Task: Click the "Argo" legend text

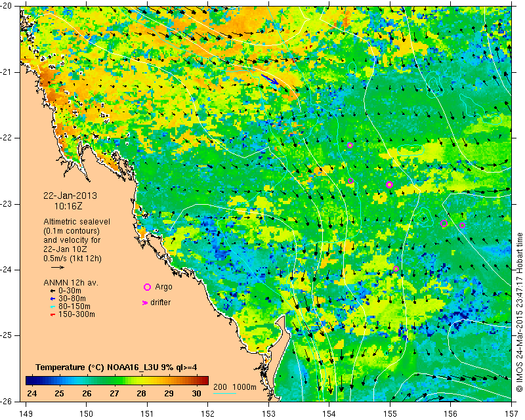Action: pos(163,287)
